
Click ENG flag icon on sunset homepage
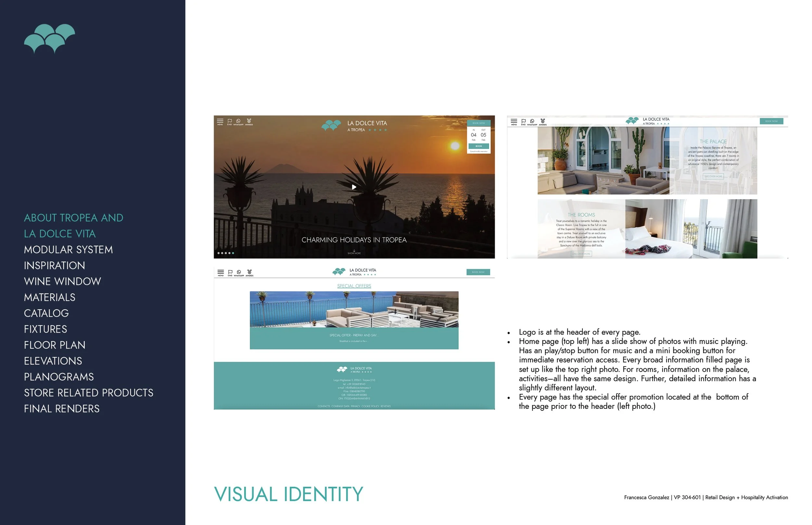point(230,121)
